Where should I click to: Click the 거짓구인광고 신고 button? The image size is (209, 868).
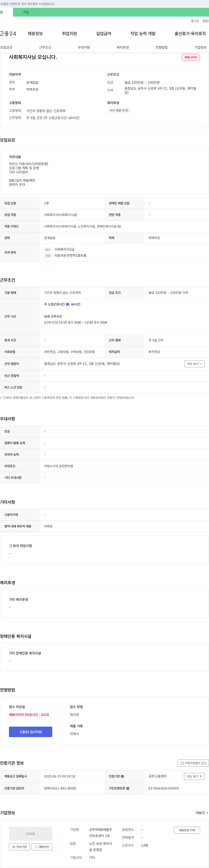click(193, 763)
